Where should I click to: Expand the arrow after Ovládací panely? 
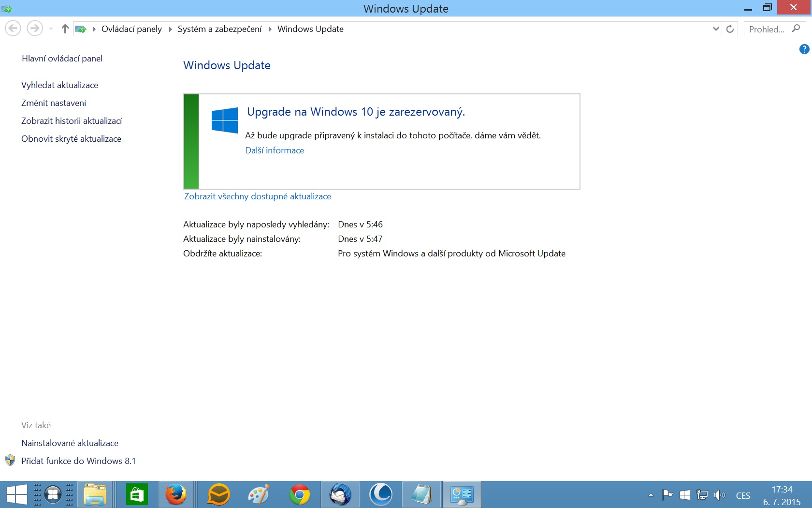[x=170, y=29]
